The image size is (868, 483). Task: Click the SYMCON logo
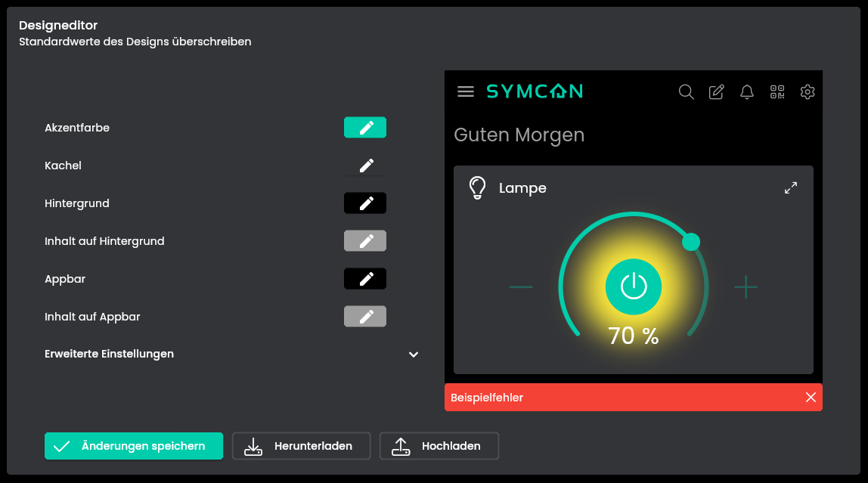[x=535, y=91]
